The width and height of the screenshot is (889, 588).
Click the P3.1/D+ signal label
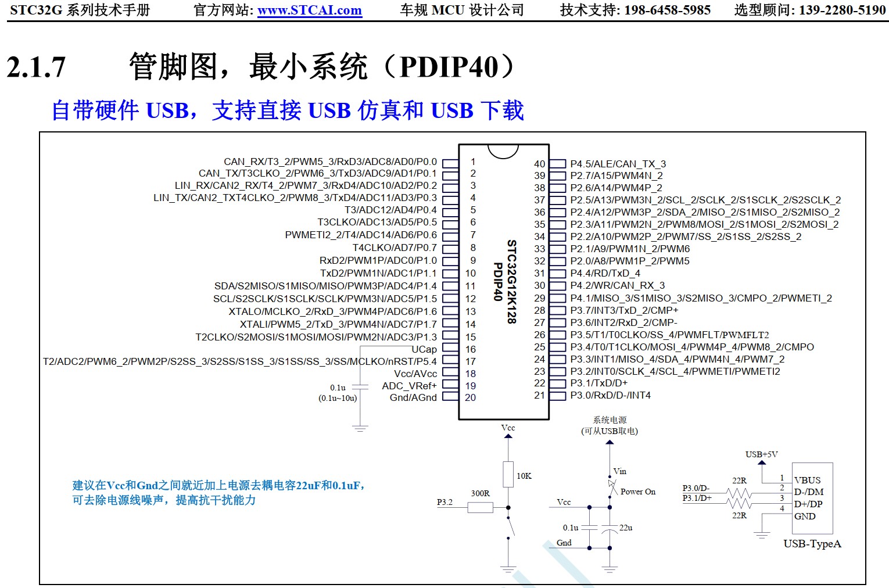point(697,498)
